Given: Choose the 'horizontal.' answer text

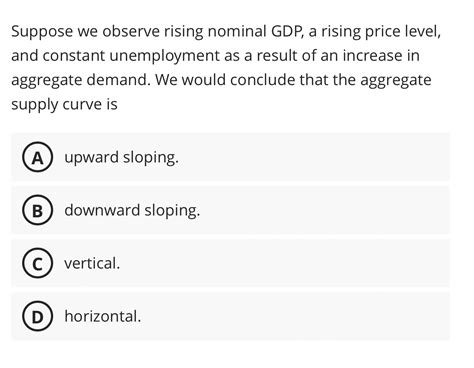Looking at the screenshot, I should 103,316.
